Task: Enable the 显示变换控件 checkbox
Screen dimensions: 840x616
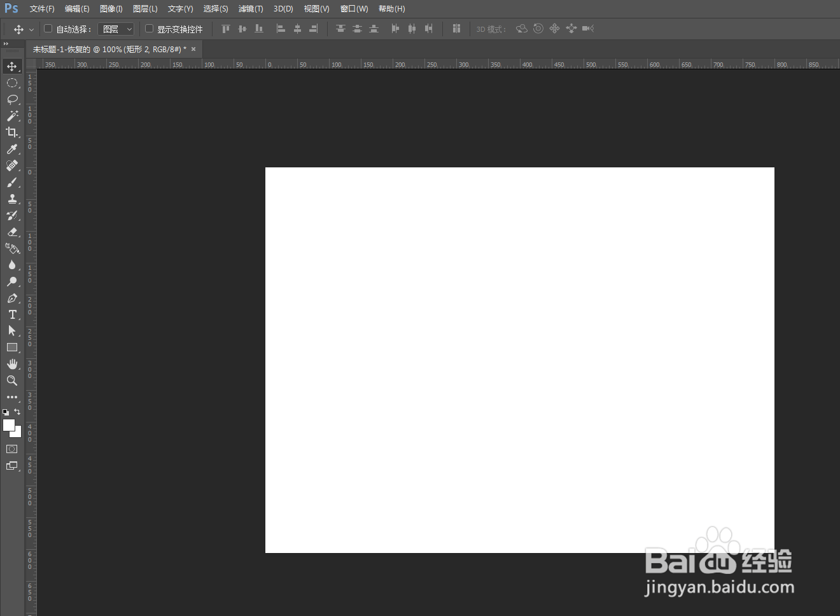Action: (x=149, y=29)
